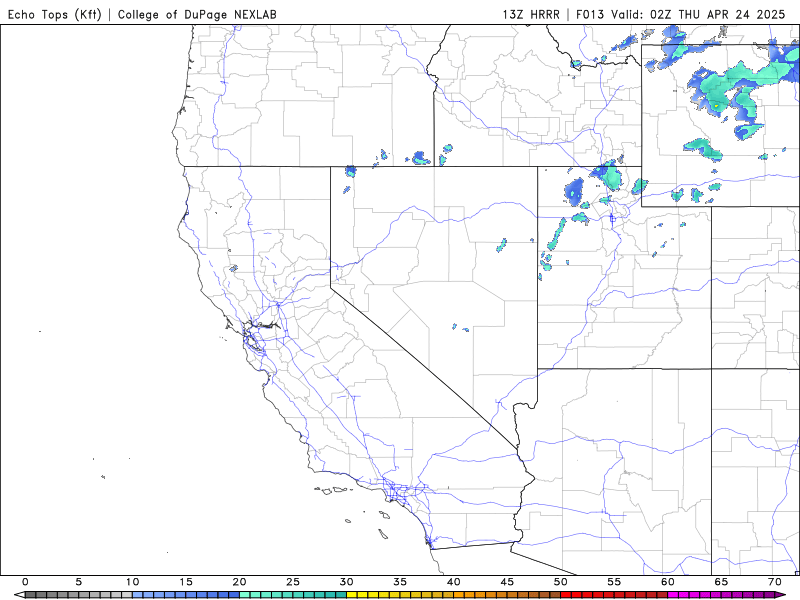Click the "45" label on the color scale
The width and height of the screenshot is (800, 600).
tap(507, 582)
